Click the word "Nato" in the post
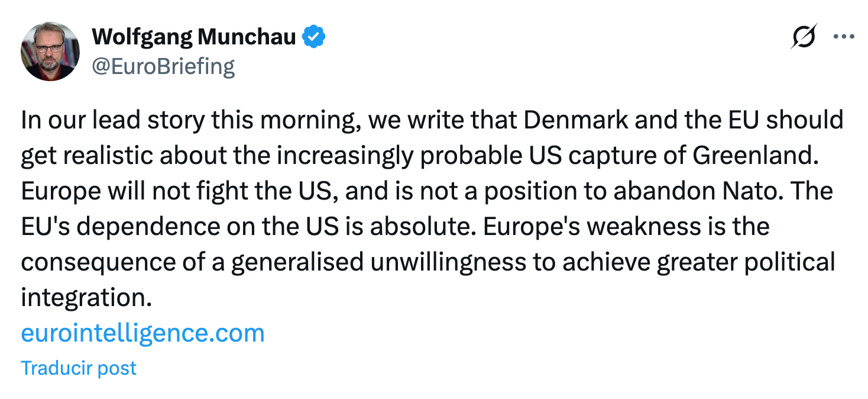Viewport: 868px width, 399px height. click(x=742, y=191)
